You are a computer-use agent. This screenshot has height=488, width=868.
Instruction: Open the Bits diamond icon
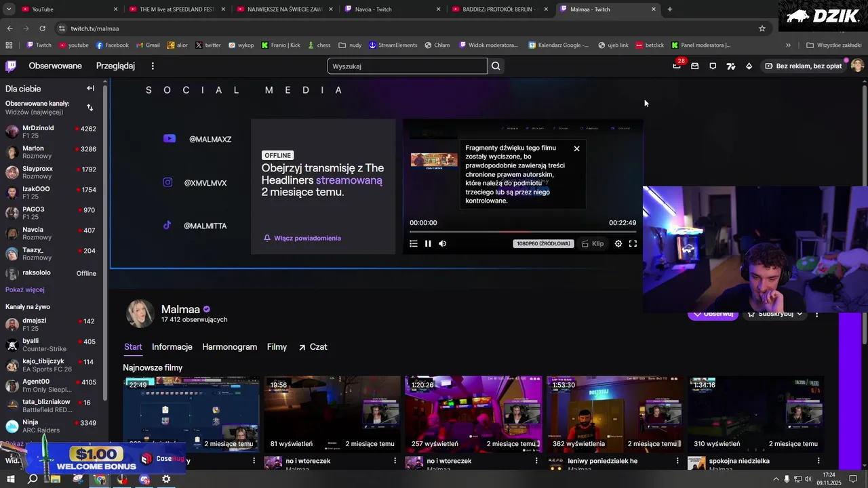coord(749,66)
